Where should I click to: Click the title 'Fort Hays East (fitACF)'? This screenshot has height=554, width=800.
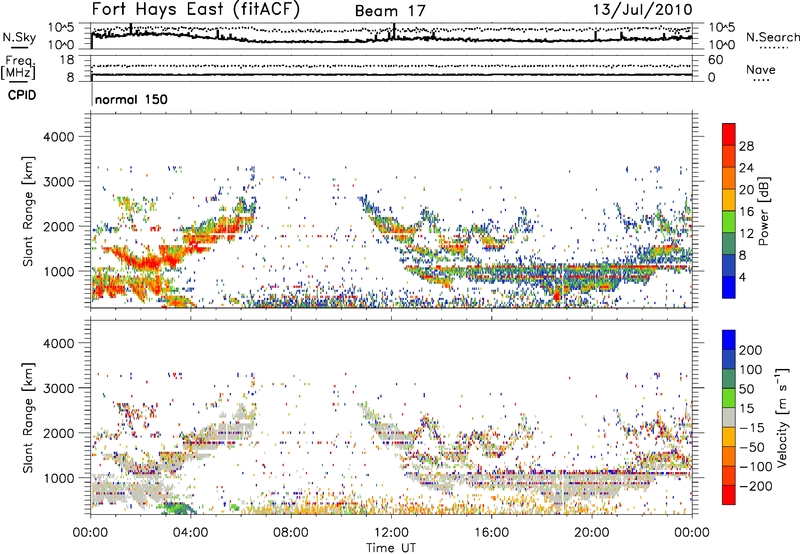click(196, 9)
